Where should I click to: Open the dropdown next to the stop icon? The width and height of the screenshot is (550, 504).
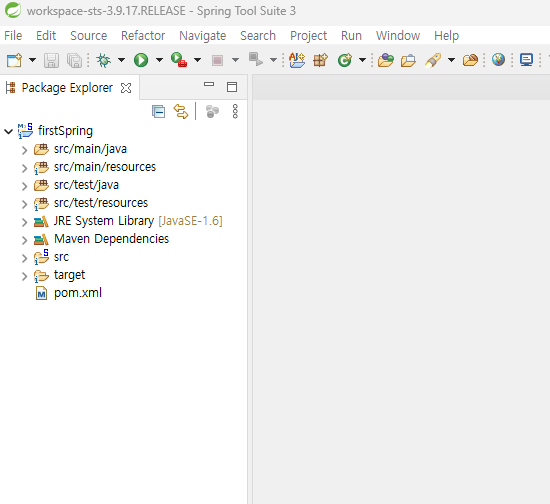coord(236,60)
